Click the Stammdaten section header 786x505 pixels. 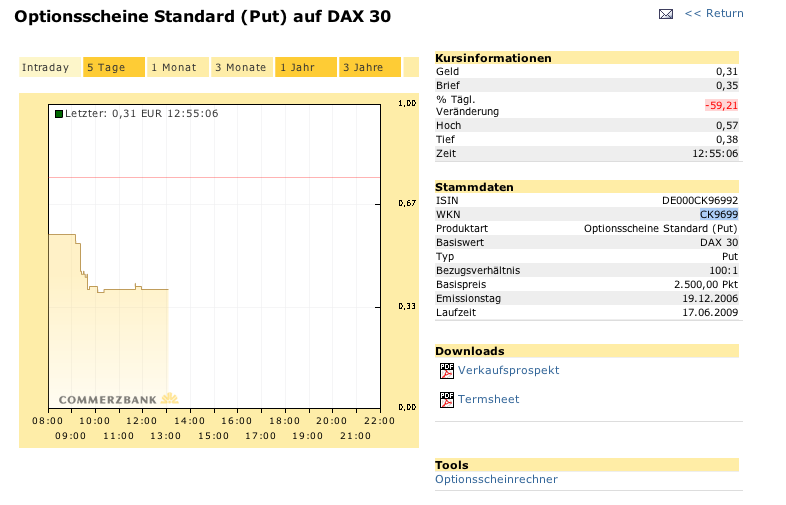pyautogui.click(x=475, y=187)
